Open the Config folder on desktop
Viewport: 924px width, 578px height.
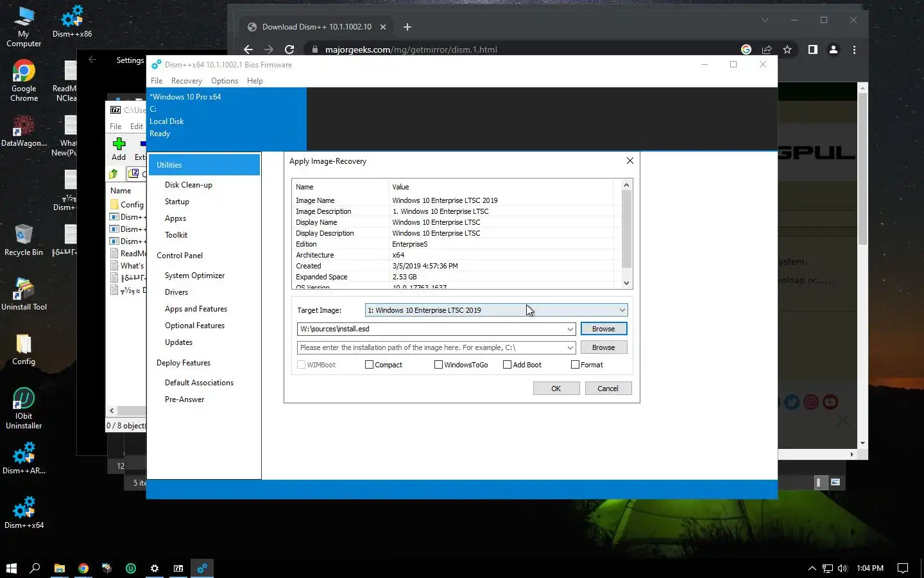tap(24, 349)
